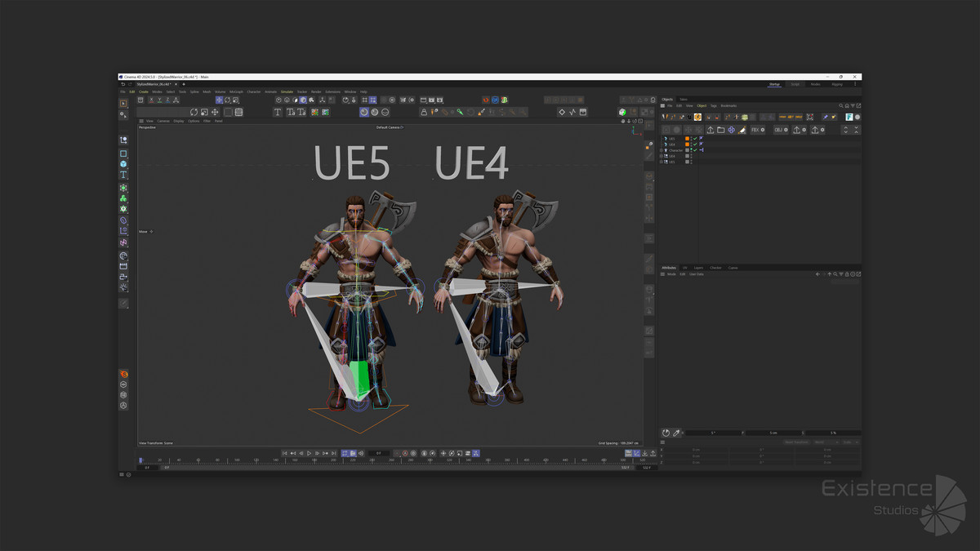Click the Text object icon in left palette
Image resolution: width=980 pixels, height=551 pixels.
pyautogui.click(x=124, y=175)
